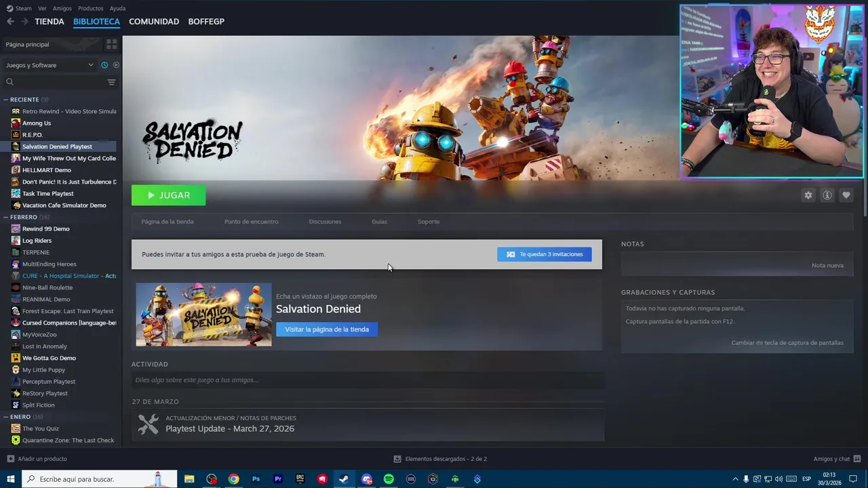Open Google Chrome from the taskbar
The image size is (868, 488).
[x=233, y=479]
